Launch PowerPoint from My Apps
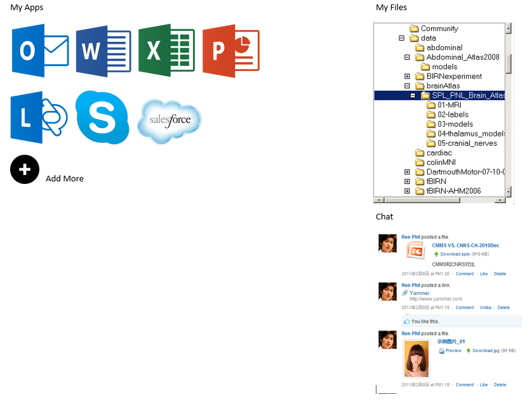Screen dimensions: 532x418 (x=231, y=51)
